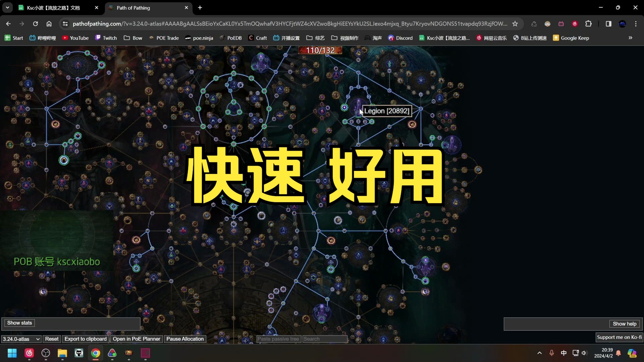Open the Chrome three-dot menu
Screen dimensions: 644x362
pos(636,24)
